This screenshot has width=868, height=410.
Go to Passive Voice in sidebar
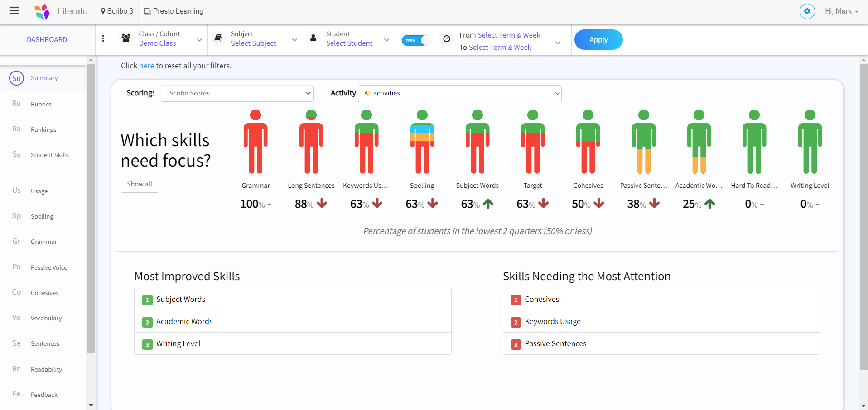click(x=49, y=267)
